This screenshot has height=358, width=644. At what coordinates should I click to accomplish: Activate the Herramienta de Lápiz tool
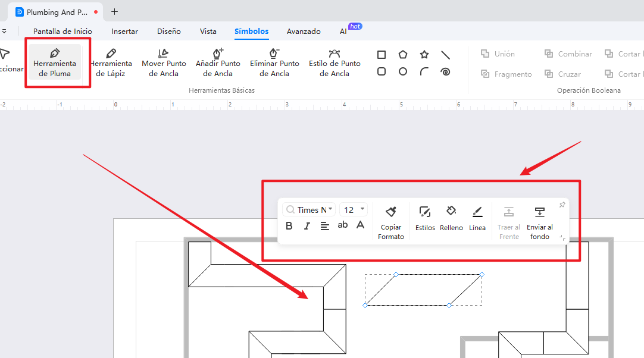[111, 62]
